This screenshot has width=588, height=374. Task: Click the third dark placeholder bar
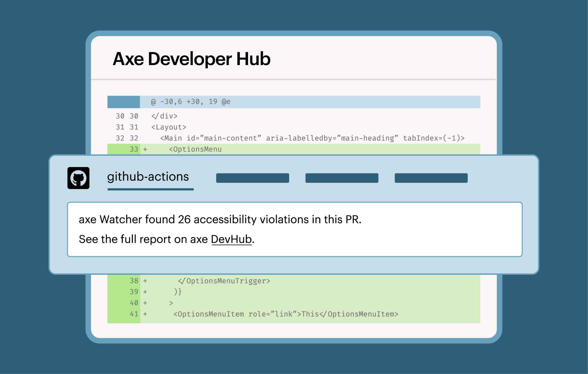pos(431,178)
